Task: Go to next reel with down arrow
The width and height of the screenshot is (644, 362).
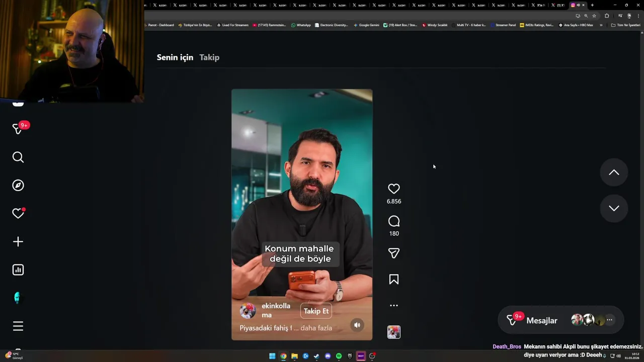Action: pyautogui.click(x=614, y=208)
